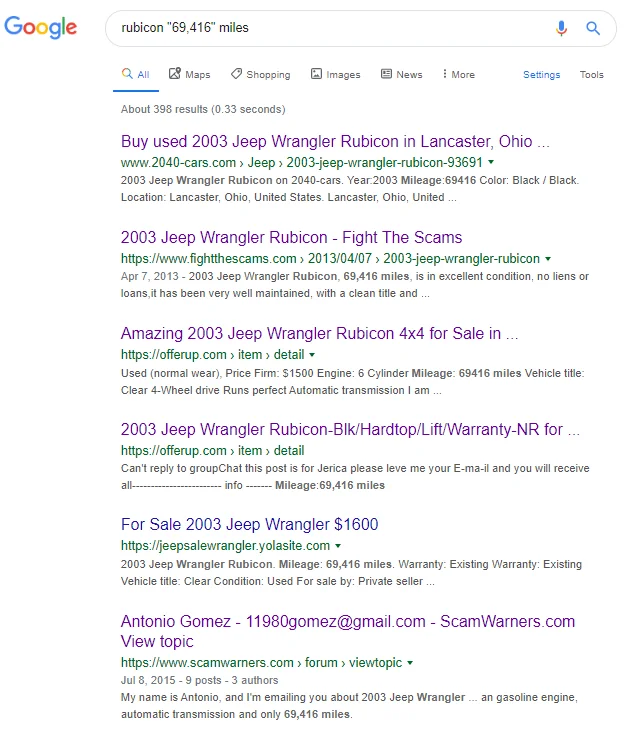Open search Settings
The height and width of the screenshot is (736, 637).
click(542, 75)
